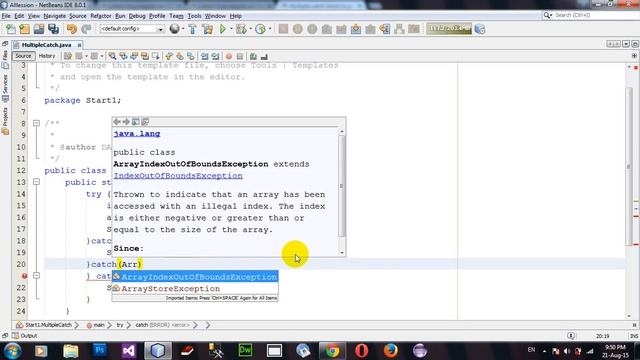The height and width of the screenshot is (360, 640).
Task: Open Google Chrome from the taskbar
Action: pos(332,351)
